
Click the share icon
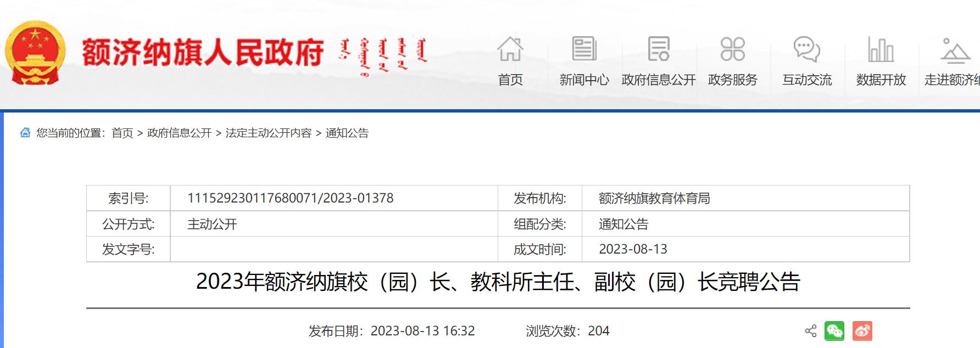click(811, 331)
